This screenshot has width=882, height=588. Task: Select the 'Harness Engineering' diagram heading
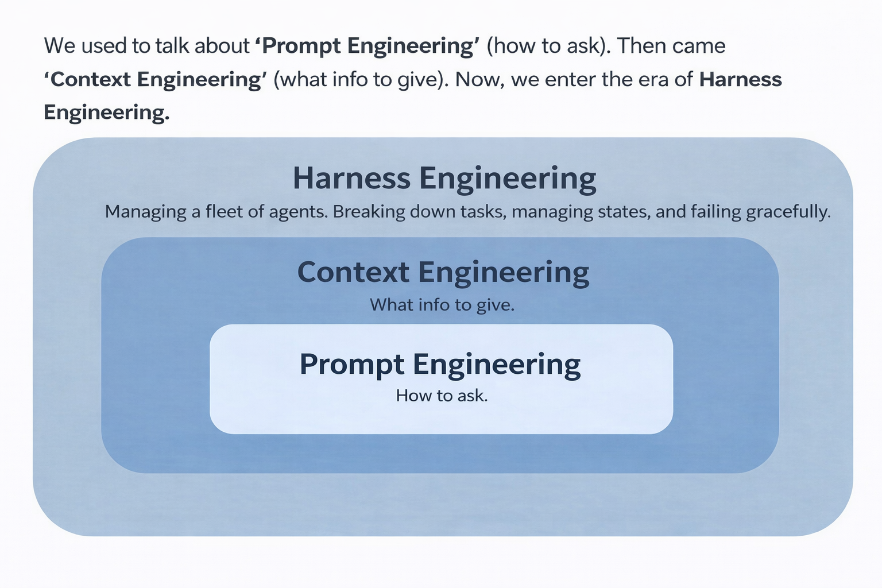click(444, 178)
